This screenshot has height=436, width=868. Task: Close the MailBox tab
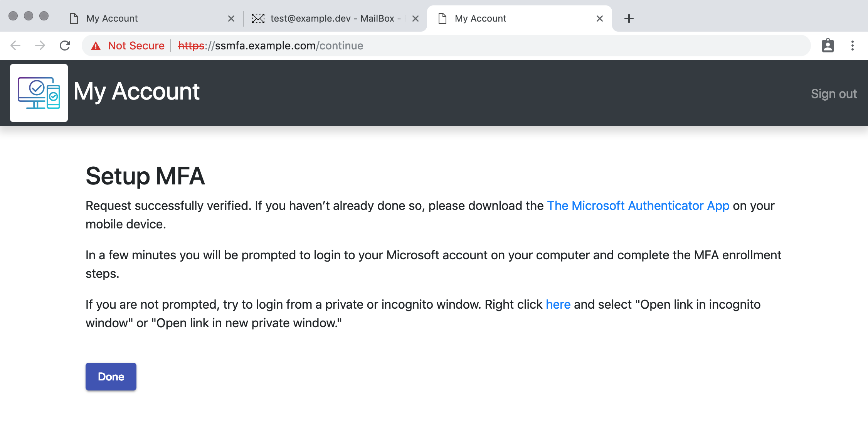click(415, 19)
